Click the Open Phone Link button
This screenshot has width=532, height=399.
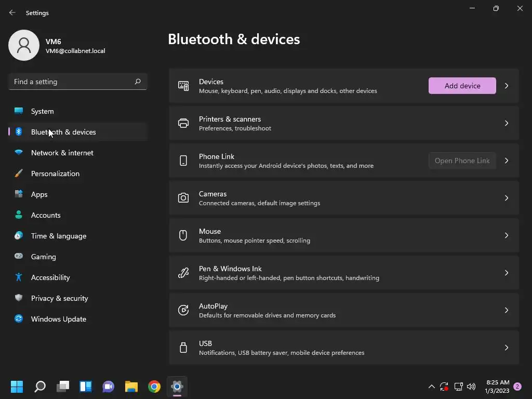[462, 161]
